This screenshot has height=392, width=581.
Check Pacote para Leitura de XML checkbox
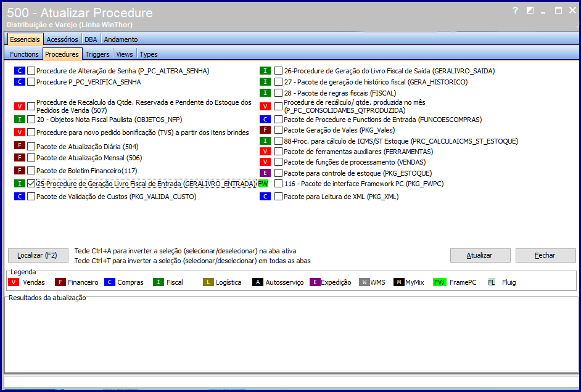278,197
